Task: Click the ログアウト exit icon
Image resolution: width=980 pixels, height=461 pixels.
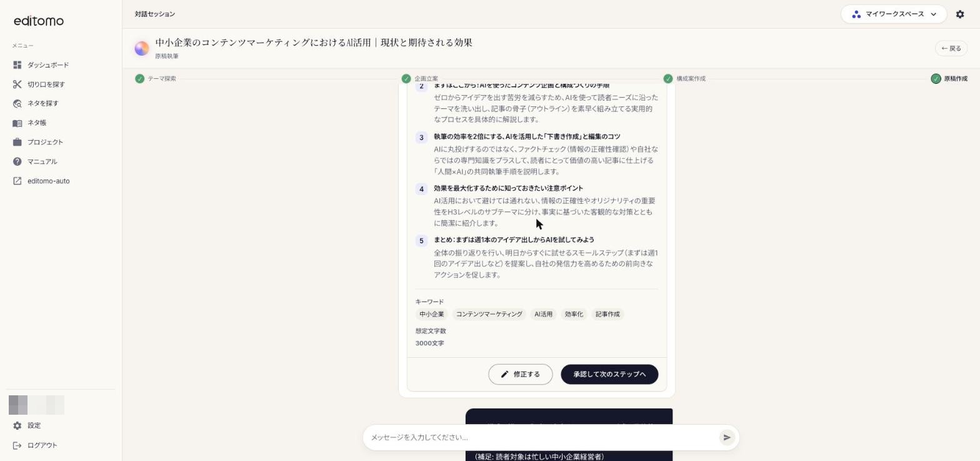Action: tap(17, 445)
